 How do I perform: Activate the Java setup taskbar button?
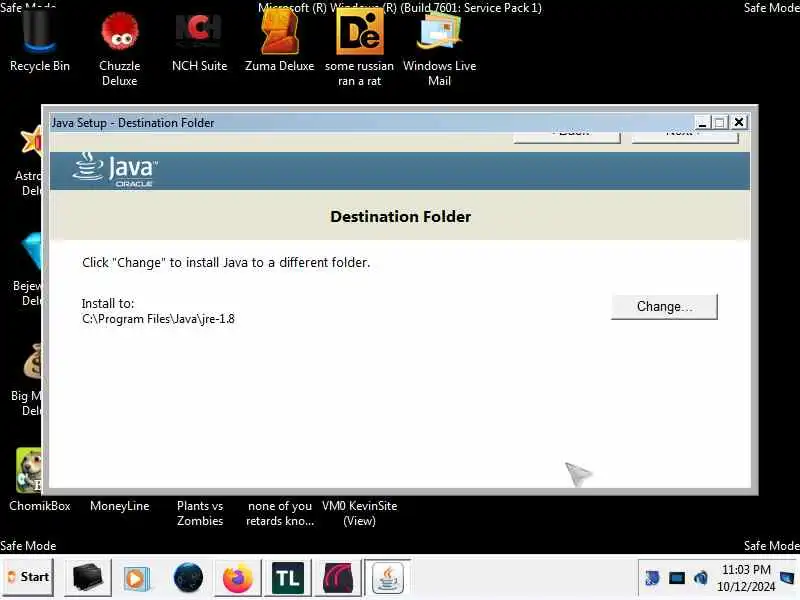point(388,578)
